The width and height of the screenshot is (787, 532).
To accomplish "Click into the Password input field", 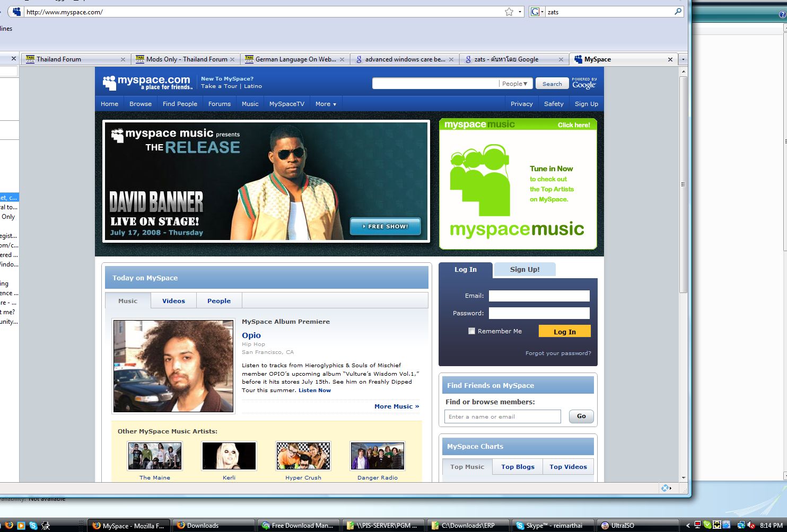I will pyautogui.click(x=539, y=313).
